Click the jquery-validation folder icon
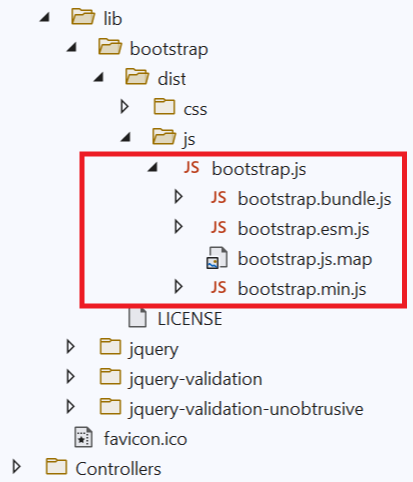The height and width of the screenshot is (482, 413). 110,377
